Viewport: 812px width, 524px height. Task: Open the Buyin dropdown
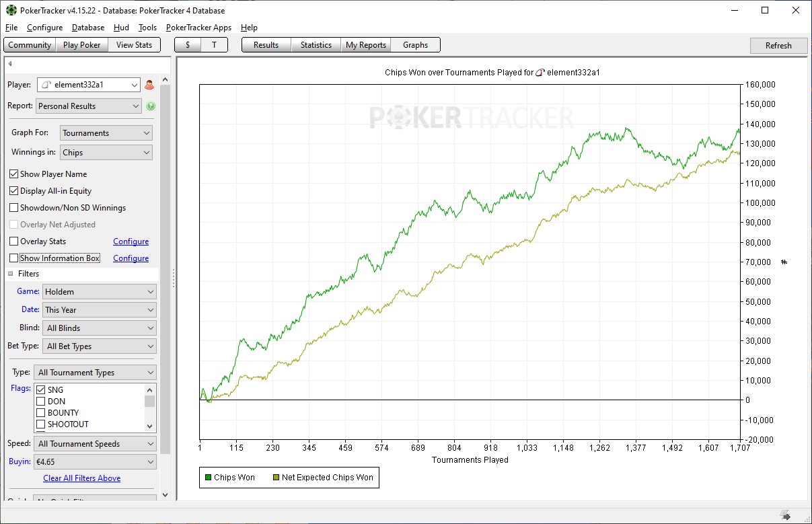[x=96, y=462]
